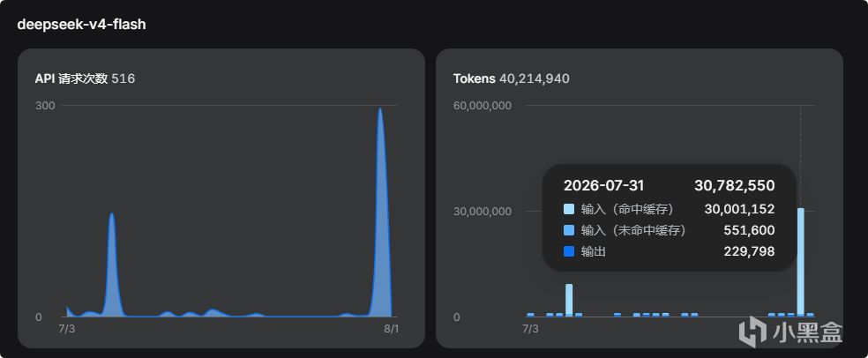This screenshot has height=358, width=868.
Task: Click the dark blue output legend swatch
Action: (569, 252)
